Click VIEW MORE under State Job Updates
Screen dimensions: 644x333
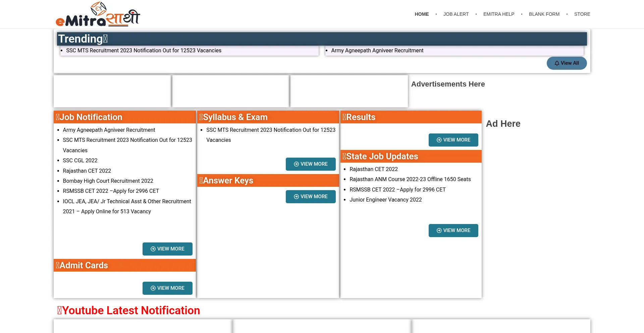pos(453,230)
